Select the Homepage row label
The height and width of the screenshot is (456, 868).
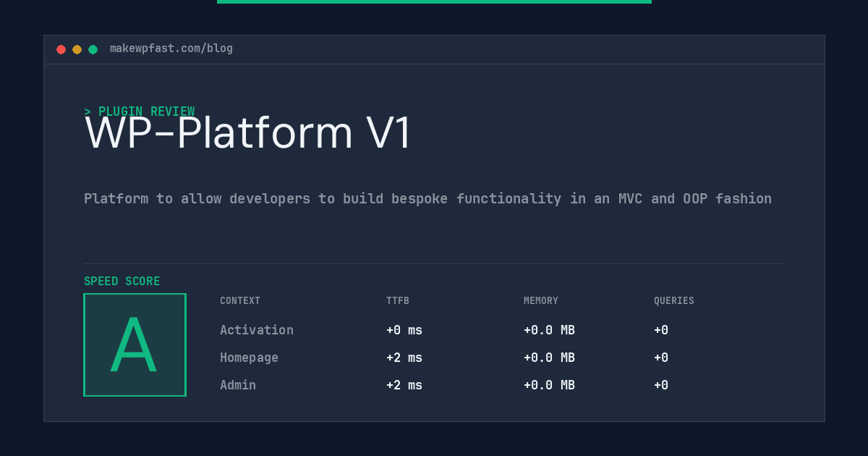(x=249, y=358)
